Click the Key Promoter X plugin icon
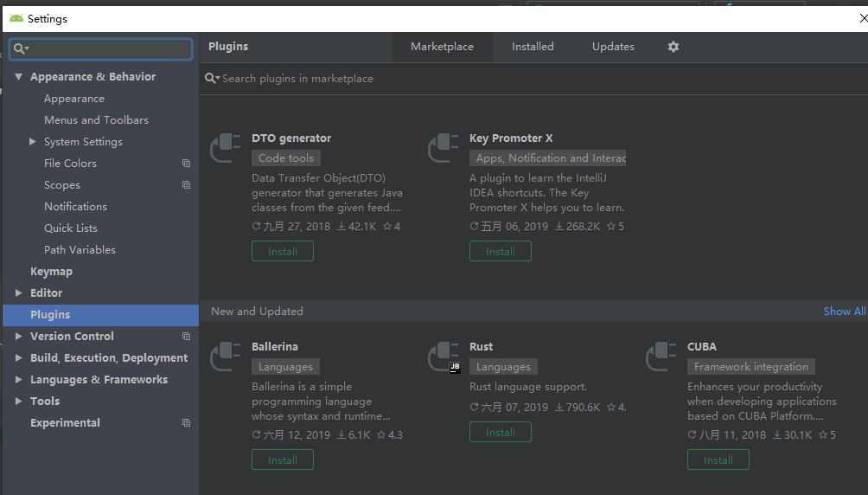Screen dimensions: 868x495 pos(444,149)
